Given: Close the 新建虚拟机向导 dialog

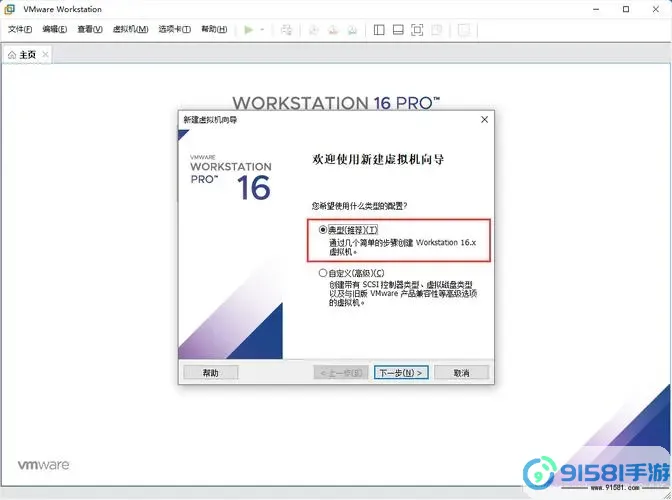Looking at the screenshot, I should (x=484, y=120).
